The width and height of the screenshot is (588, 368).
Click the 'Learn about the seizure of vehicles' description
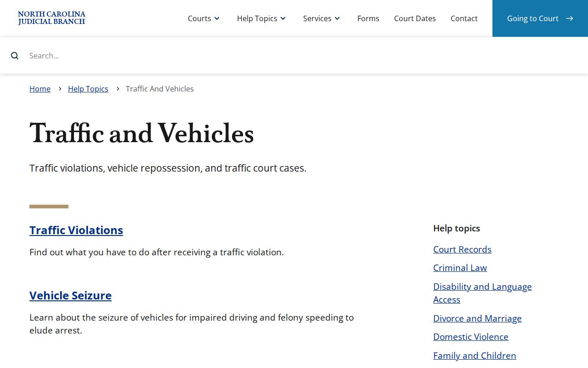192,324
